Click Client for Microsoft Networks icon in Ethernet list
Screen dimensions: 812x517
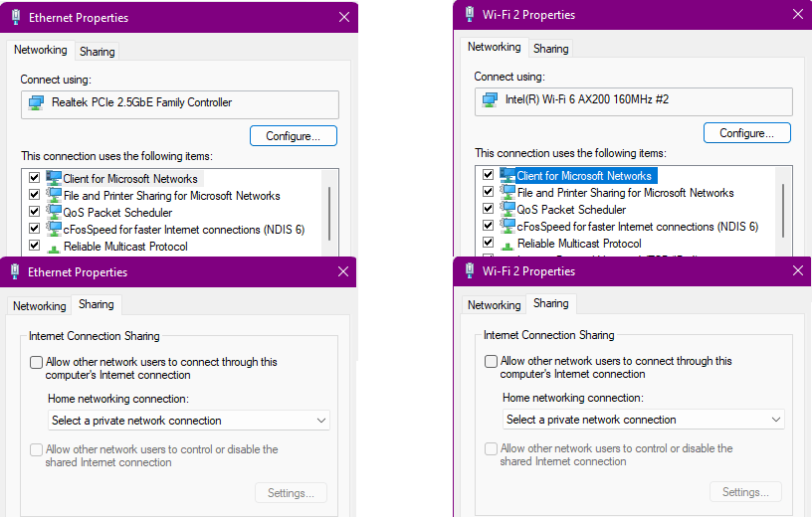tap(54, 178)
